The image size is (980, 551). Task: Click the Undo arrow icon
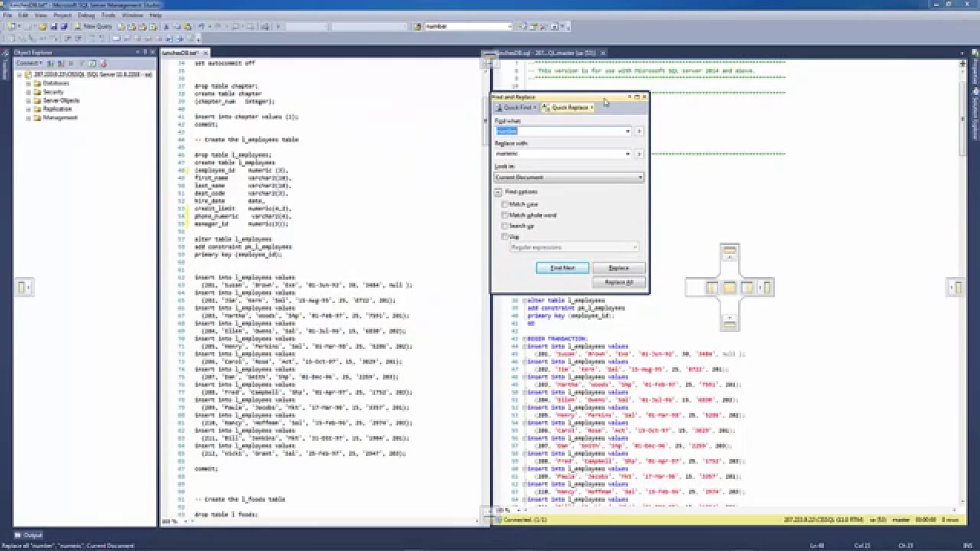[201, 26]
